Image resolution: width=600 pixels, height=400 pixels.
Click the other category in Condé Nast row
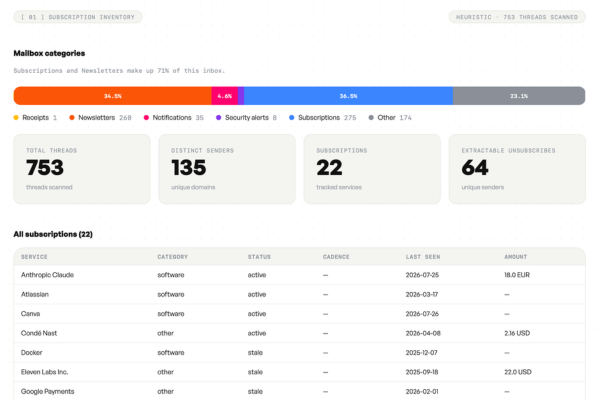[165, 333]
